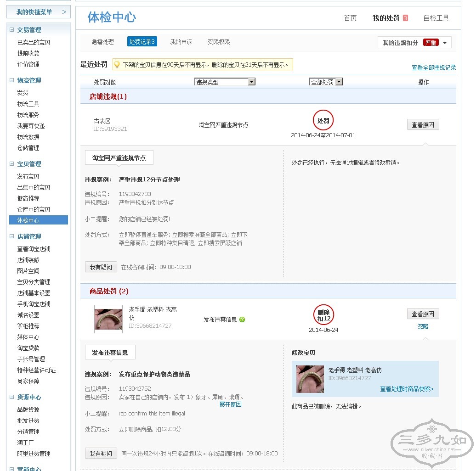
Task: Click the 我有疑问 button under store violation
Action: click(101, 267)
